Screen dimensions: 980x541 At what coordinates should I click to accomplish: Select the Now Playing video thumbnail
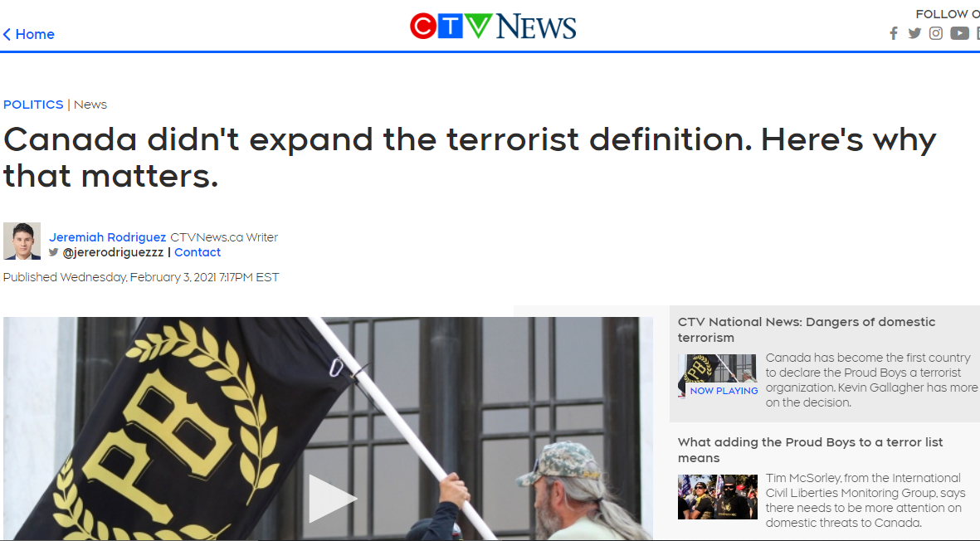tap(718, 376)
